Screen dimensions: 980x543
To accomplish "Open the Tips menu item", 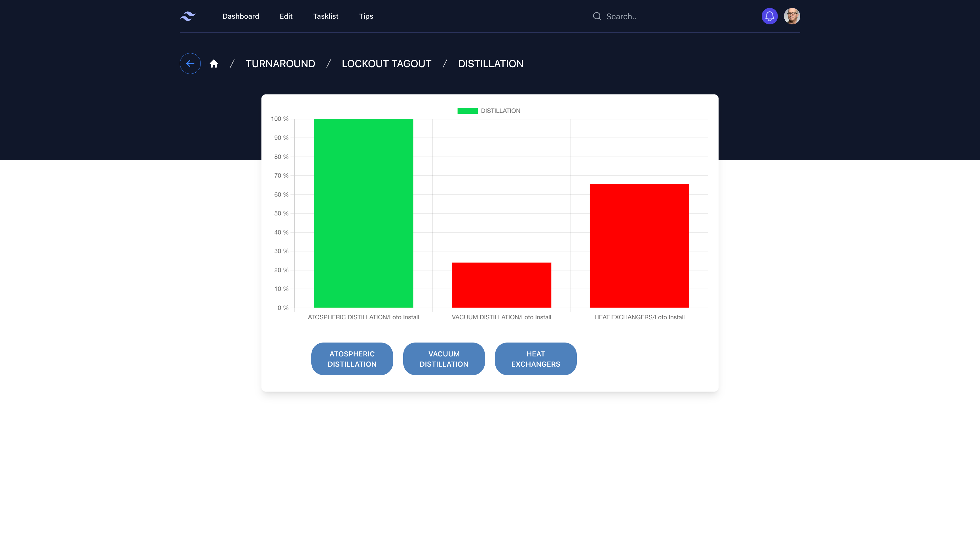I will (x=366, y=16).
